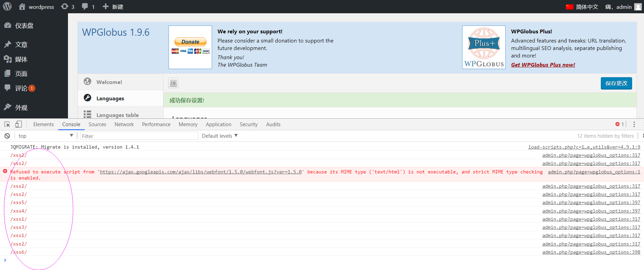
Task: Open the load-scripts.php source link
Action: (x=584, y=147)
